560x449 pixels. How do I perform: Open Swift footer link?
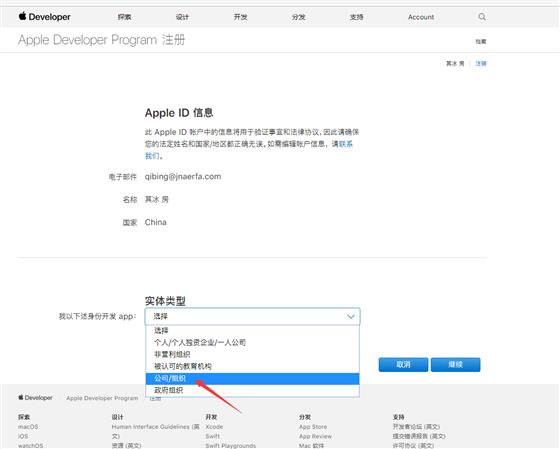point(212,436)
